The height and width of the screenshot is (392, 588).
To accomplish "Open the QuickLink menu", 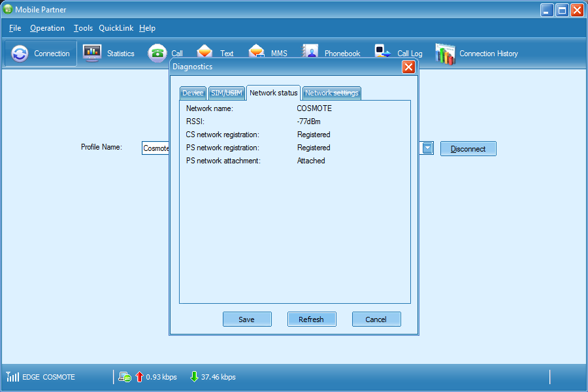I will tap(116, 28).
